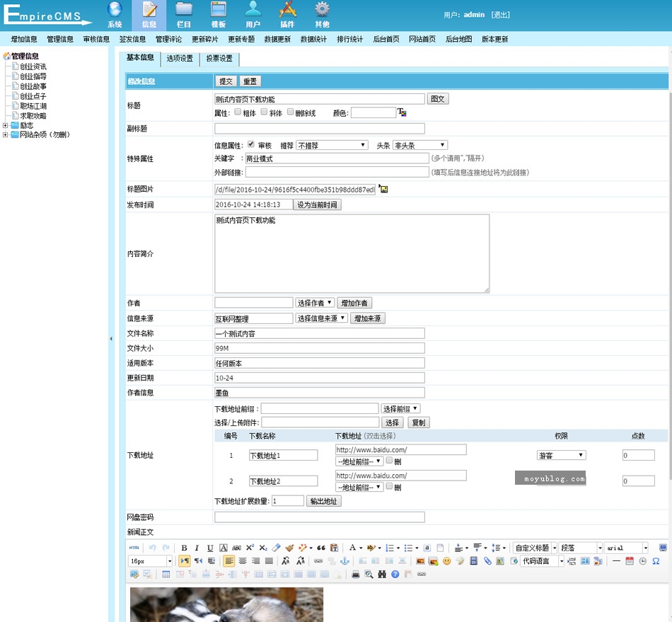Uncheck the 审核 checkbox
672x622 pixels.
251,144
